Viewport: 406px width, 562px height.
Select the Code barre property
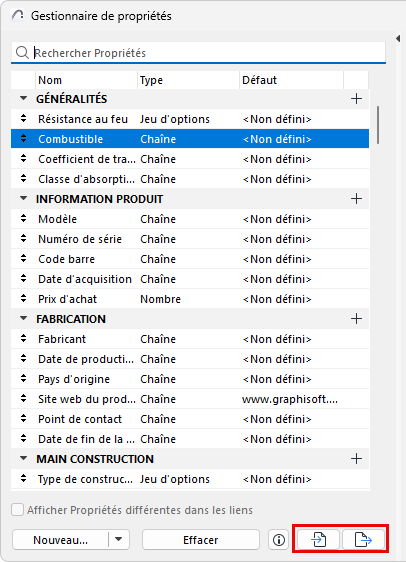tap(190, 259)
